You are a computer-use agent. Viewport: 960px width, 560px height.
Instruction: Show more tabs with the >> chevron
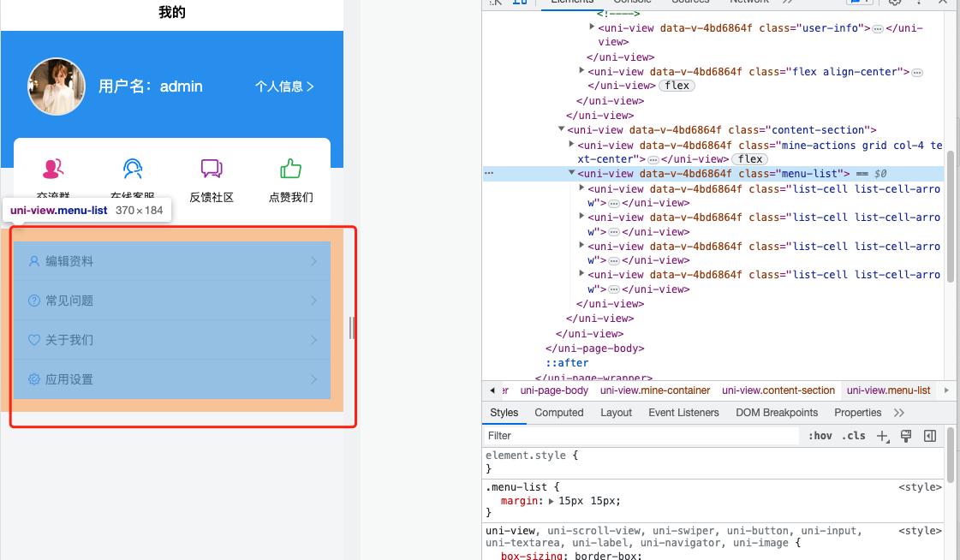(898, 413)
